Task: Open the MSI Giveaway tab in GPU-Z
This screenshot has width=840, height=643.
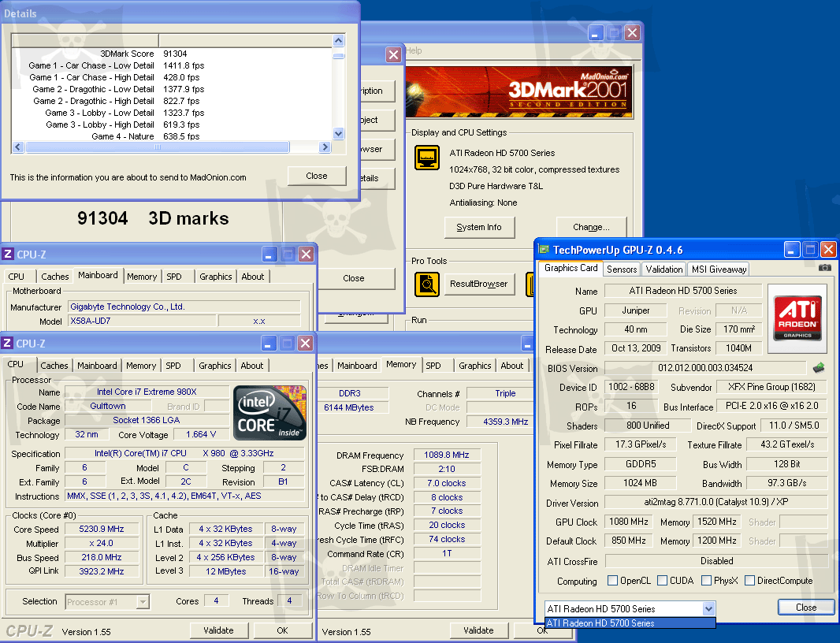Action: (719, 269)
